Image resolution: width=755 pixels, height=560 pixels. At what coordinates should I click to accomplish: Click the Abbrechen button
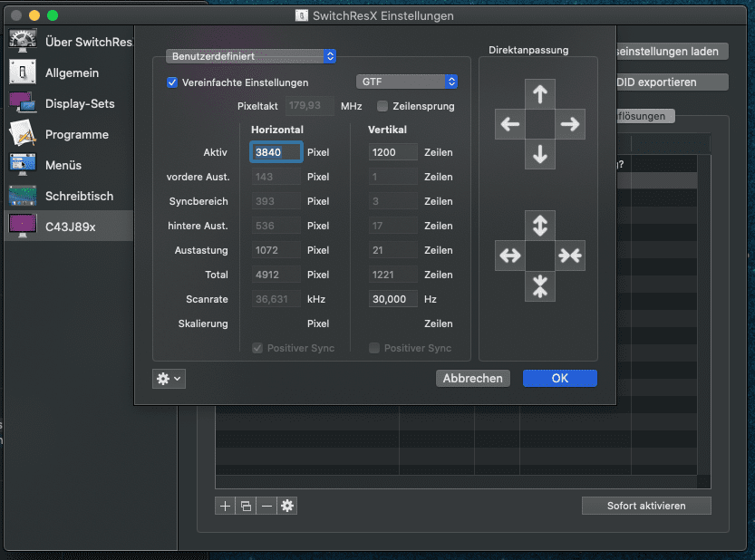(473, 379)
